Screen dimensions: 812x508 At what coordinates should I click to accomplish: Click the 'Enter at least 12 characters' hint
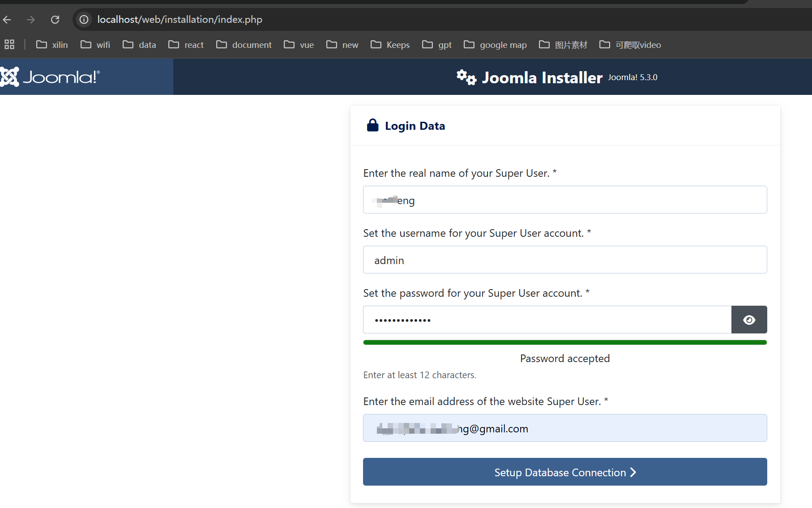[420, 375]
